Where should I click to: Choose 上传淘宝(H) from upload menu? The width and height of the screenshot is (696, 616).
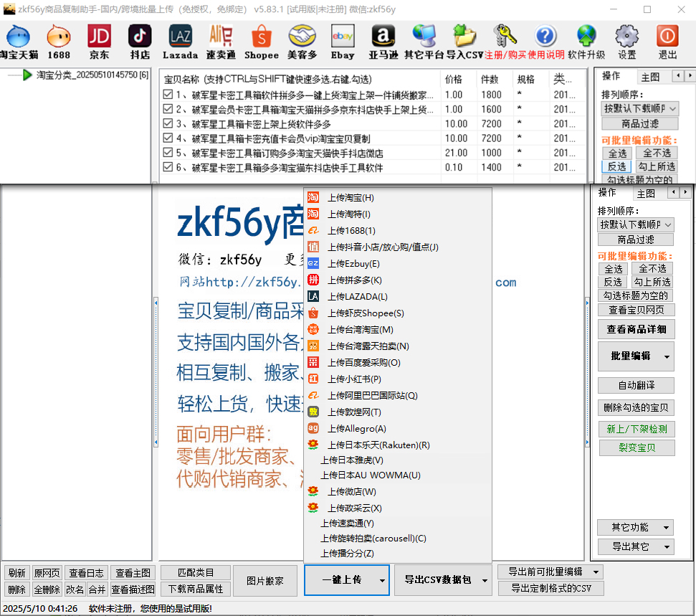click(x=398, y=198)
